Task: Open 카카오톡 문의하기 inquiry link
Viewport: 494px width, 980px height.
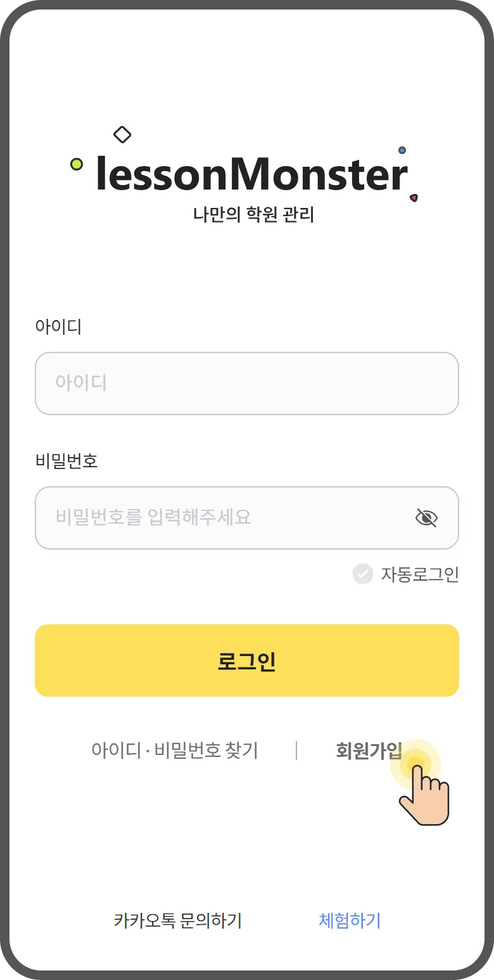Action: (x=178, y=920)
